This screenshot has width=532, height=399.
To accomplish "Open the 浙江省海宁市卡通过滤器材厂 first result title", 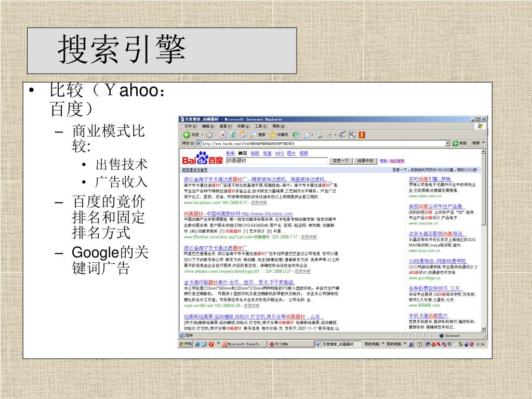I will point(258,179).
